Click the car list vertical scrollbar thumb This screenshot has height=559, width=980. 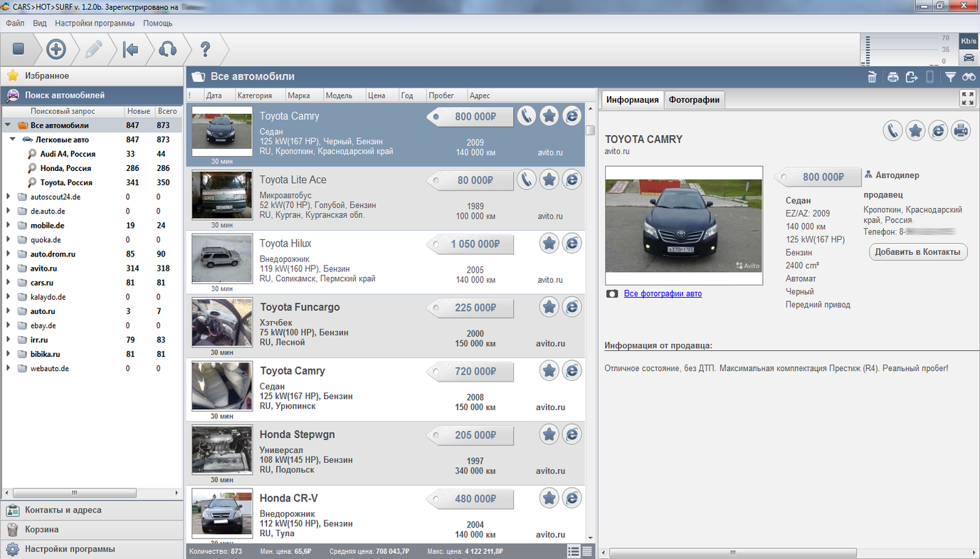[590, 130]
